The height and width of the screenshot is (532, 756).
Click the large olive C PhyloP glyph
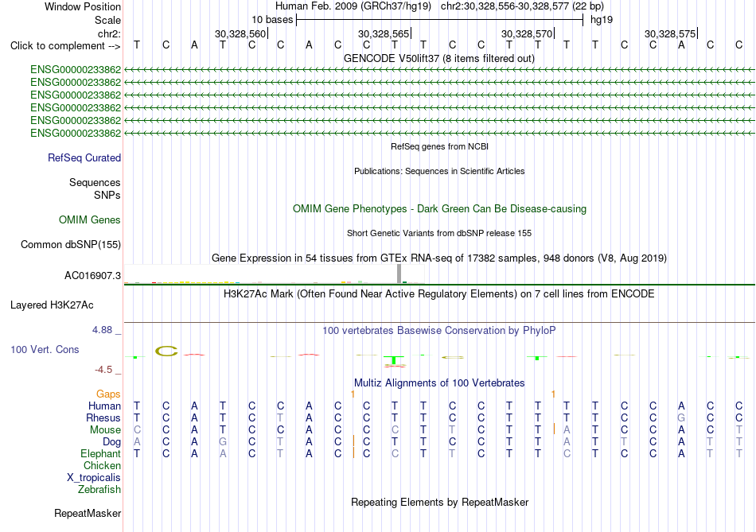(166, 351)
